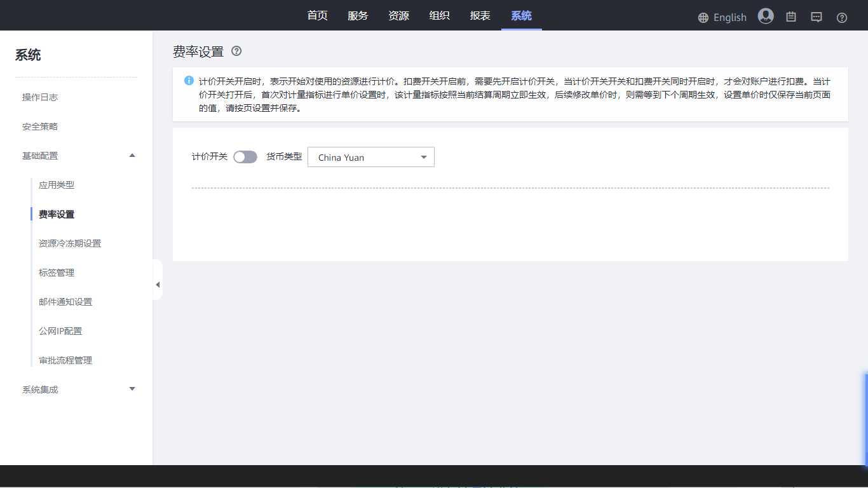The height and width of the screenshot is (488, 868).
Task: Go to the 报表 tab
Action: (480, 16)
